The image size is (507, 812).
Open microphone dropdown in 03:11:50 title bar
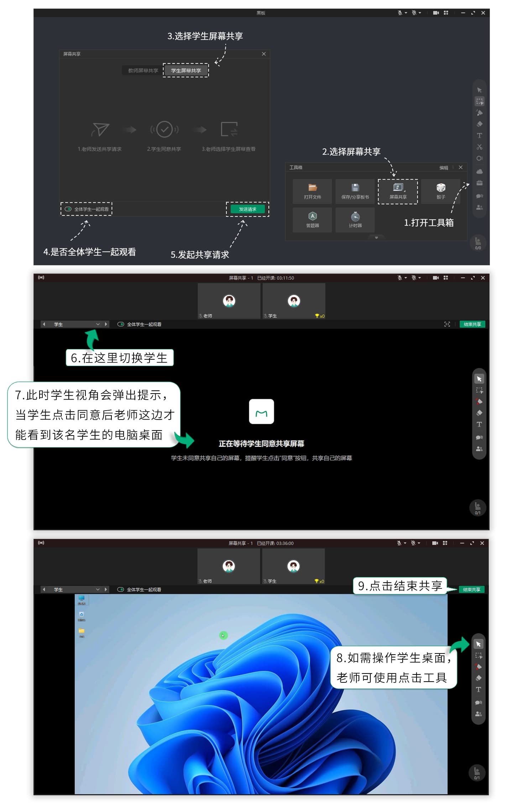[406, 278]
